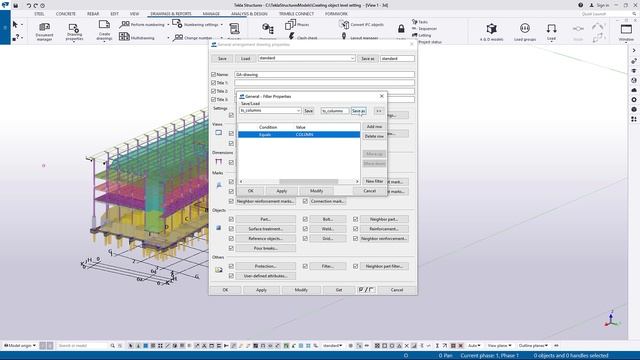Expand Numbering settings dropdown arrow

tap(222, 24)
